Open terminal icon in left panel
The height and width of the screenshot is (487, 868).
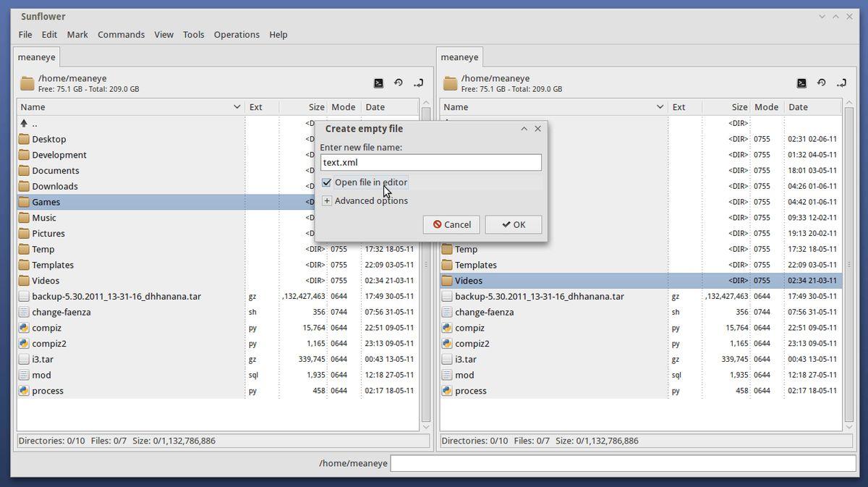[378, 83]
